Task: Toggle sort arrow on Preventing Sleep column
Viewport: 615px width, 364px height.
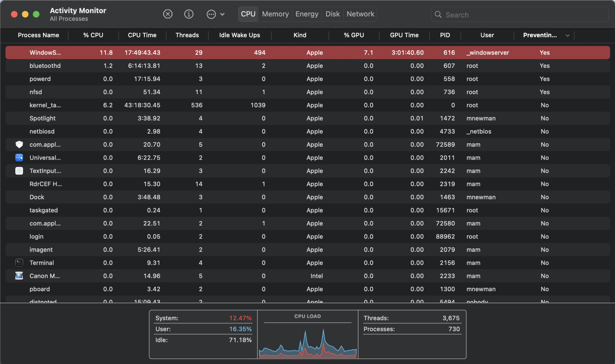Action: (567, 36)
